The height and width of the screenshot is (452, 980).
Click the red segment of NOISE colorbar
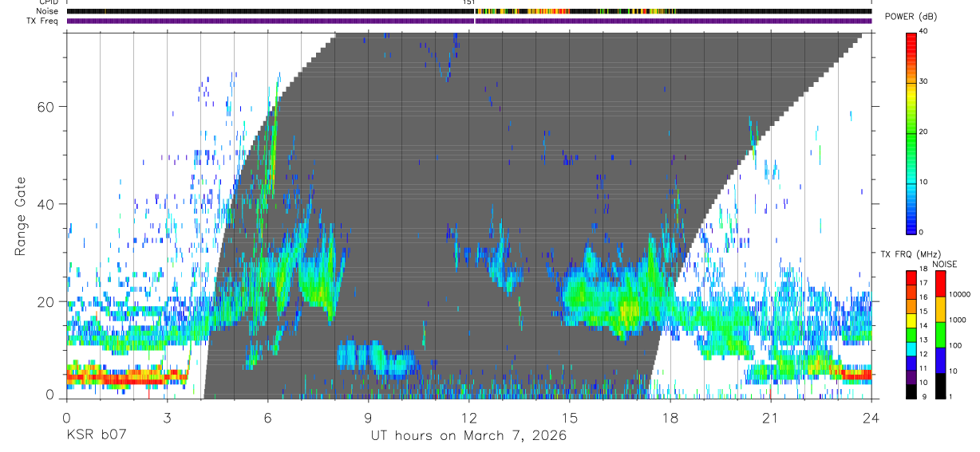[940, 284]
